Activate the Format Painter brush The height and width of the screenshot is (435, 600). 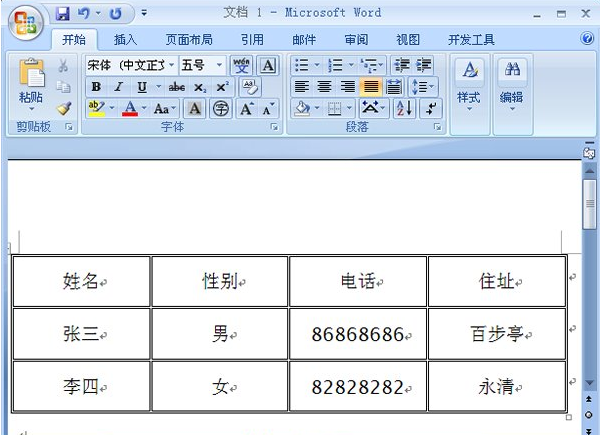pos(64,109)
